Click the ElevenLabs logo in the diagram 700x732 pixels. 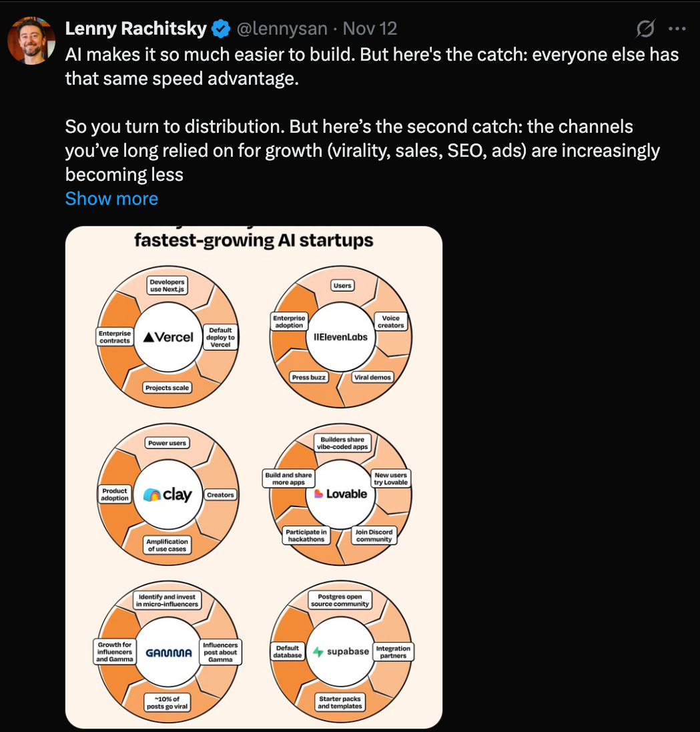click(x=340, y=336)
